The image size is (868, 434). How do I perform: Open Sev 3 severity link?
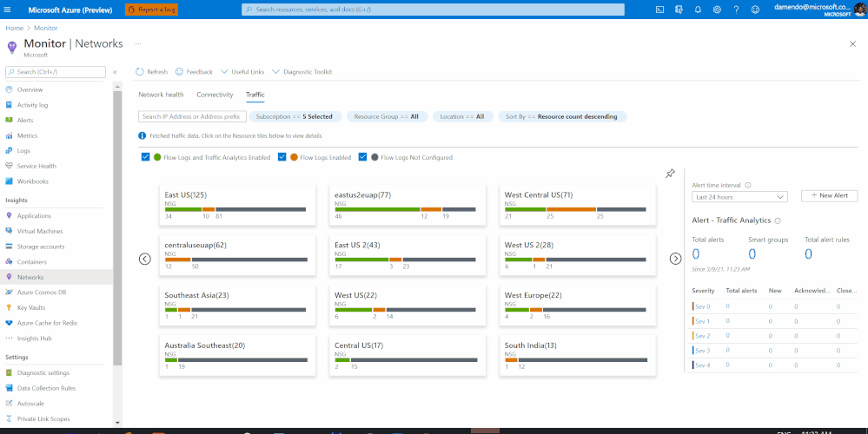(703, 351)
